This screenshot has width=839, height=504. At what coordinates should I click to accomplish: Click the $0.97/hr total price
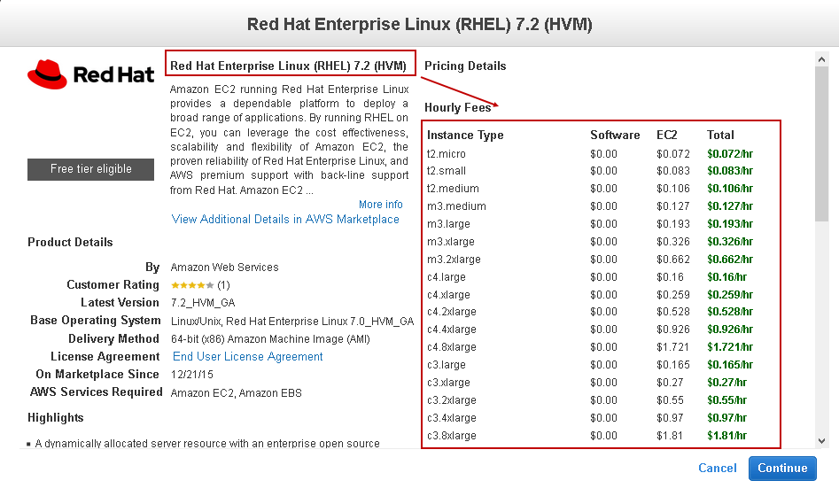(726, 418)
